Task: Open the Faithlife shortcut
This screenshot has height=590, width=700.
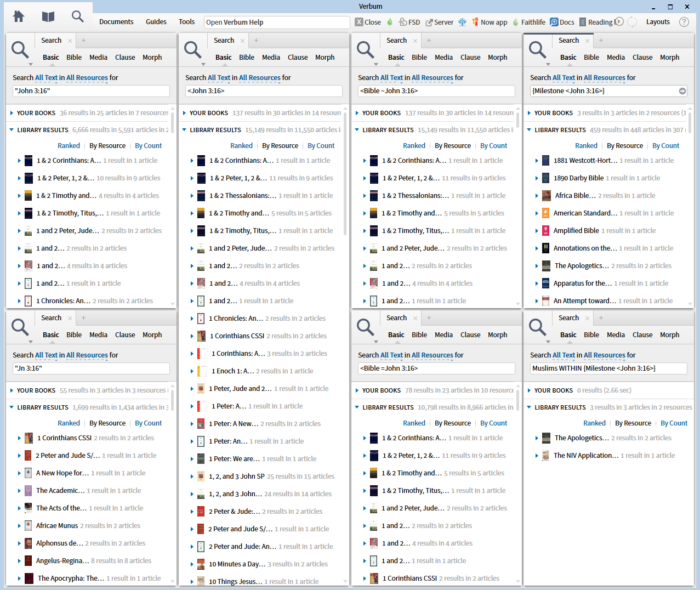Action: tap(529, 22)
